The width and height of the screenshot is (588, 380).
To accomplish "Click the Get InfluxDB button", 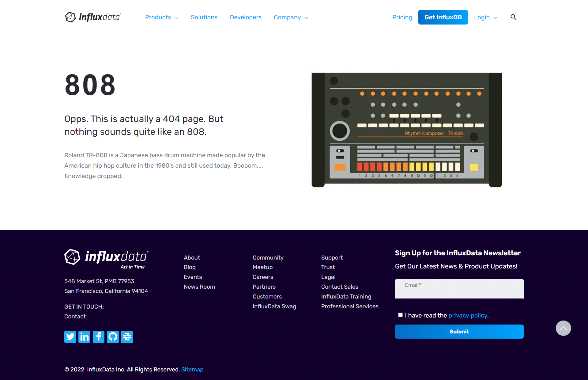I will (x=443, y=17).
